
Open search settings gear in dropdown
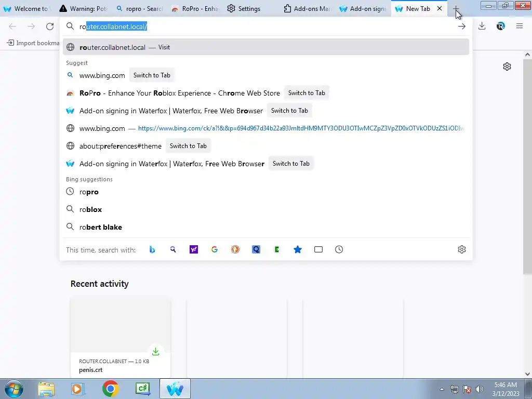pos(462,250)
